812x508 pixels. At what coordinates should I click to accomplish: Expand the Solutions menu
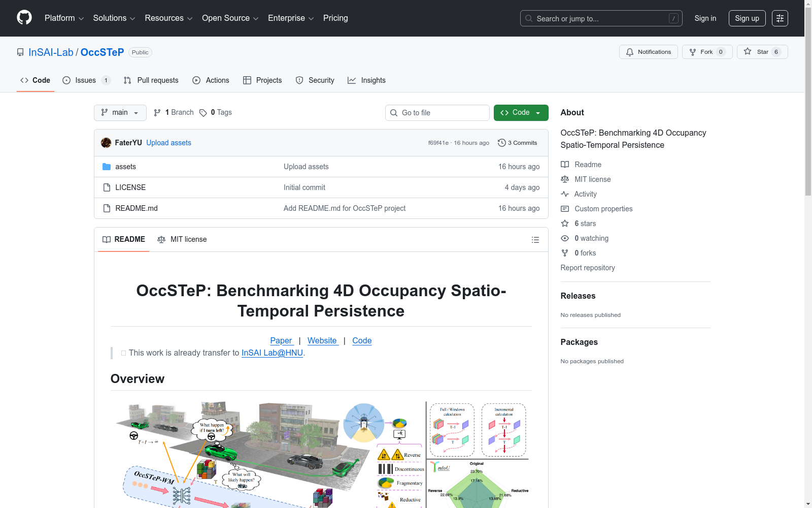(x=114, y=18)
